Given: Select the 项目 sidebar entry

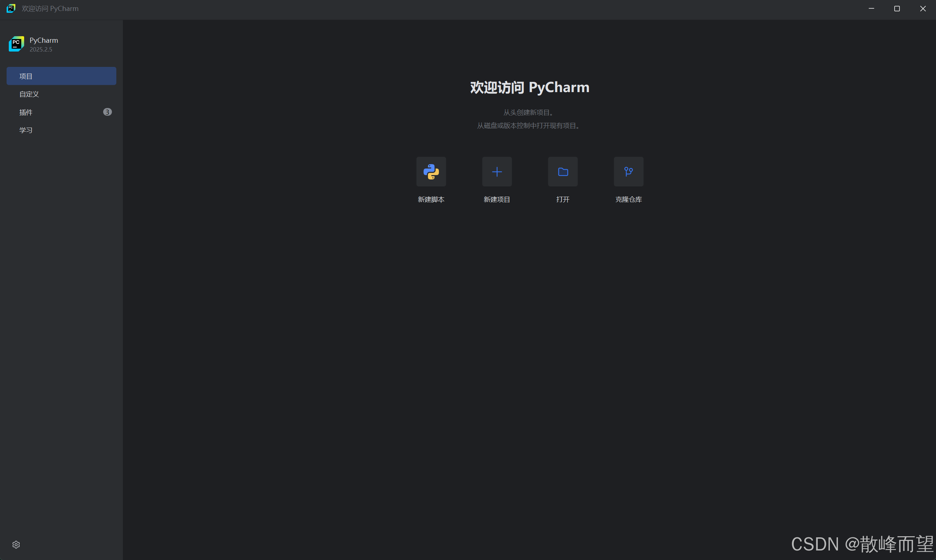Looking at the screenshot, I should tap(26, 76).
